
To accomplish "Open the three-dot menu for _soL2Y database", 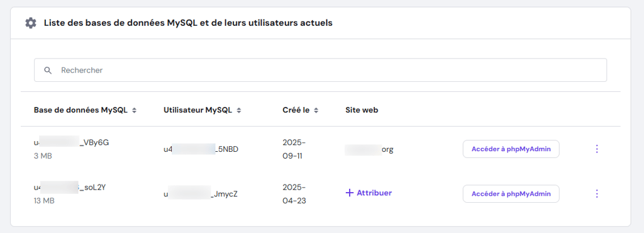I will (x=597, y=193).
